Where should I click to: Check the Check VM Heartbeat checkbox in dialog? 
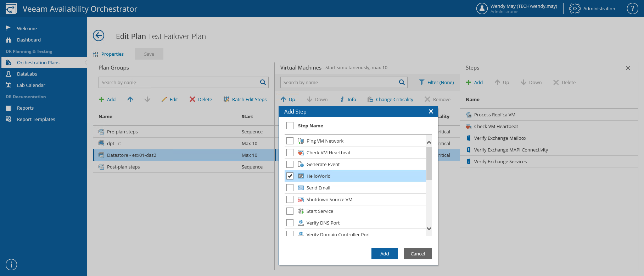[290, 153]
